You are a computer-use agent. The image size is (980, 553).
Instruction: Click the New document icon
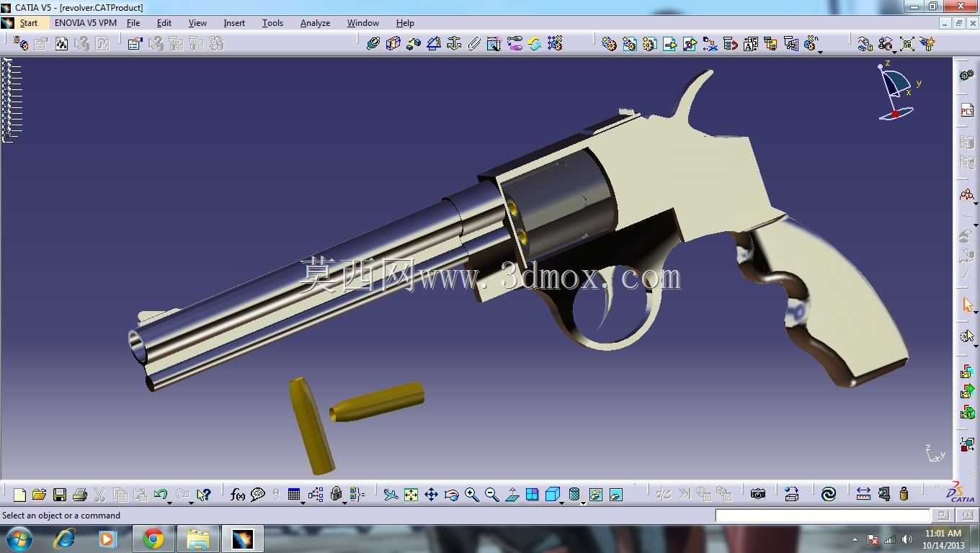[19, 495]
